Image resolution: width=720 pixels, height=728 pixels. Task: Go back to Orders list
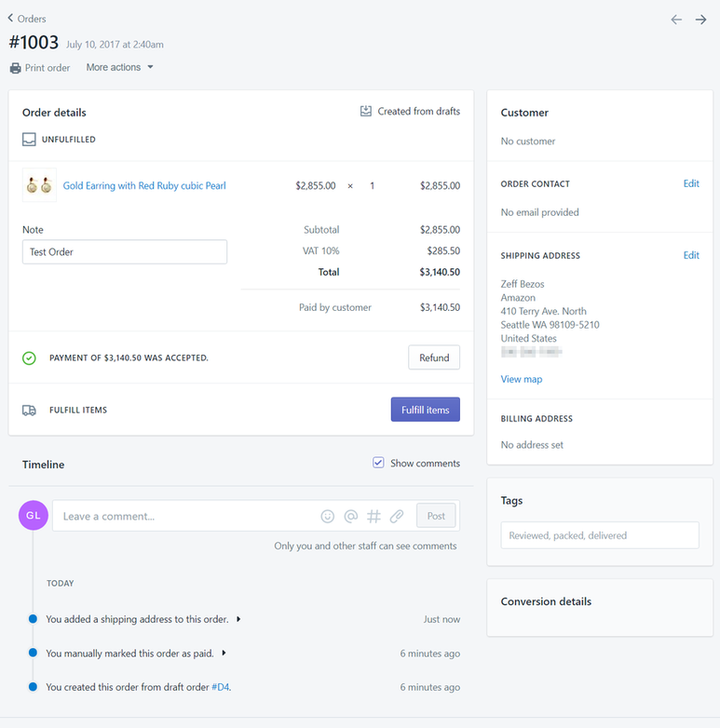(x=27, y=19)
